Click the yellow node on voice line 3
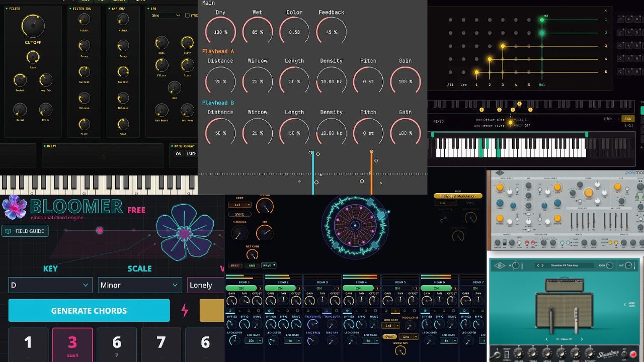Viewport: 644px width, 362px height. click(x=503, y=46)
